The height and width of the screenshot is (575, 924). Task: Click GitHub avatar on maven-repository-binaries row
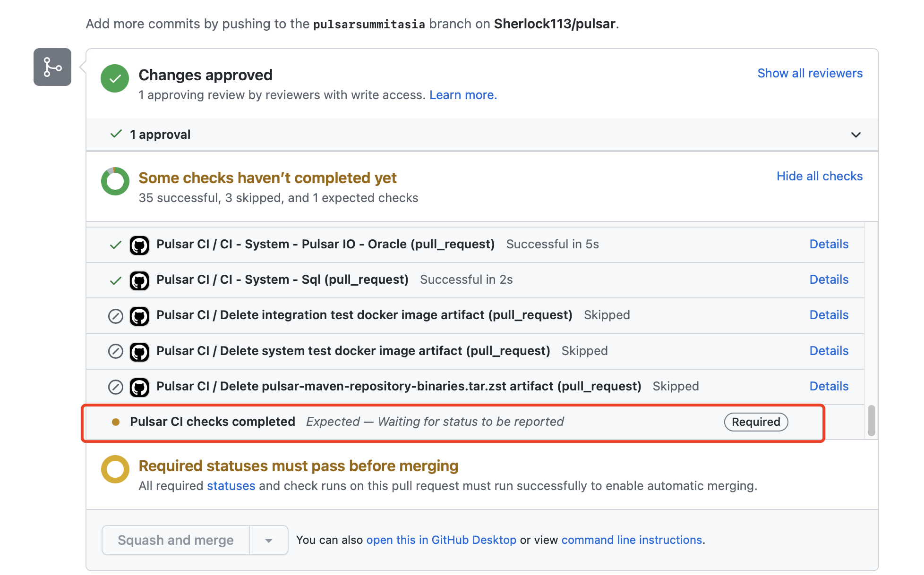pos(139,387)
